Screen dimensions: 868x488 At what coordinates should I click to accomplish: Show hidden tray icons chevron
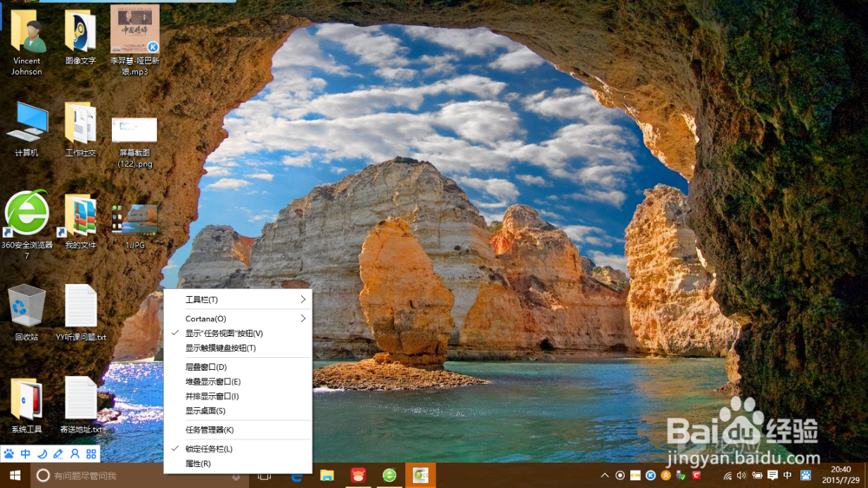(x=604, y=475)
